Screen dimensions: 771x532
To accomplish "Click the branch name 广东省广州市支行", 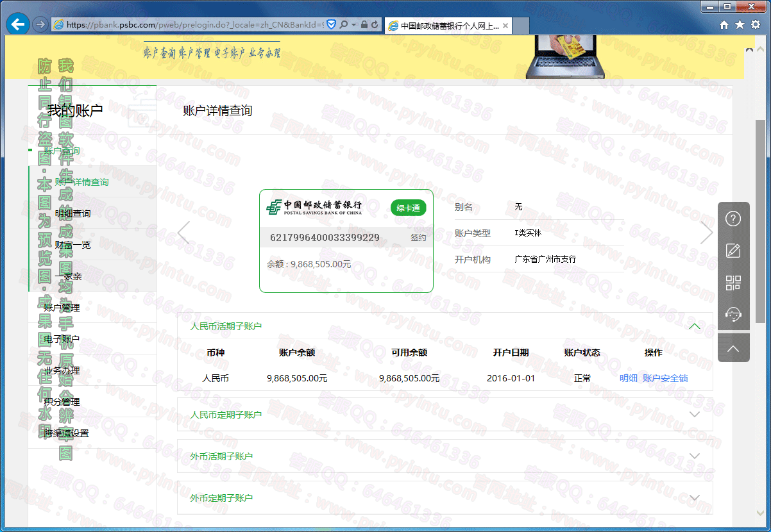I will point(545,260).
